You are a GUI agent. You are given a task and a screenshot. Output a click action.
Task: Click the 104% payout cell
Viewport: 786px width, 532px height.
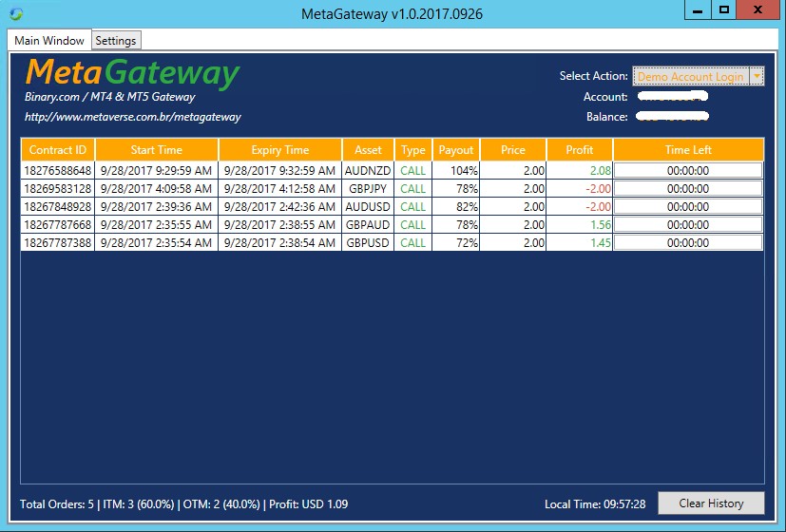tap(455, 171)
